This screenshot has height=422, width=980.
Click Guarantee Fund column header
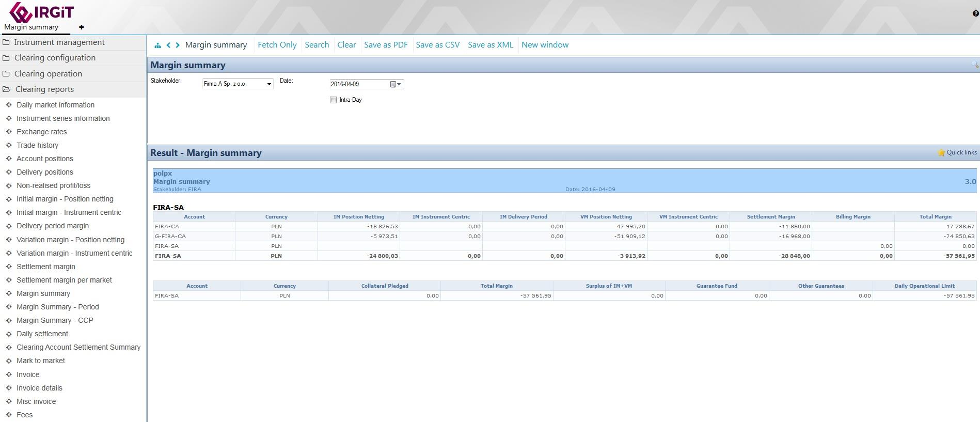pos(717,286)
